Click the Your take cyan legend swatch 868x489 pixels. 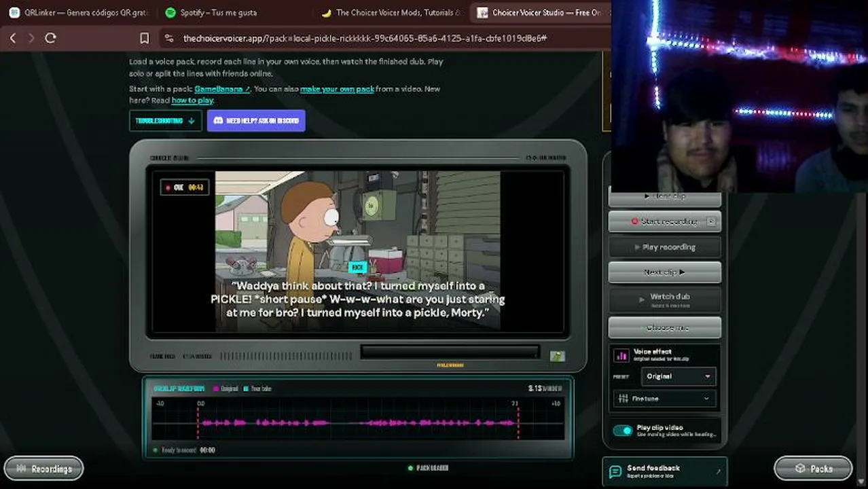coord(246,388)
